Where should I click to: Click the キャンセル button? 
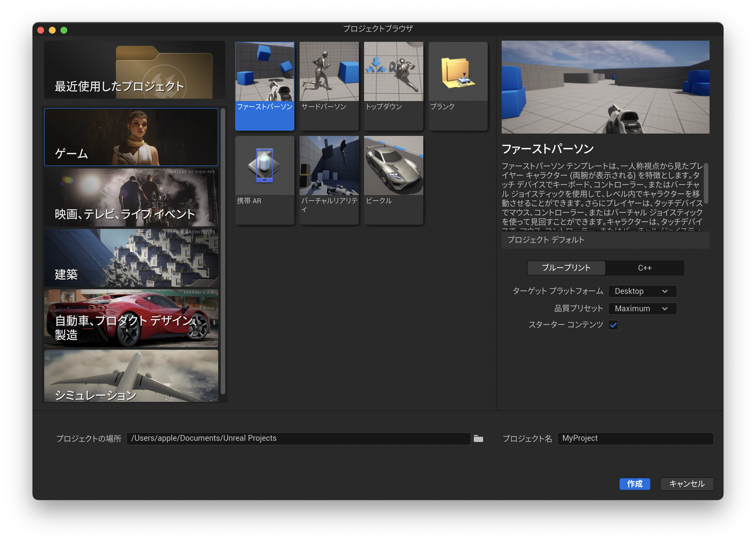pos(687,484)
